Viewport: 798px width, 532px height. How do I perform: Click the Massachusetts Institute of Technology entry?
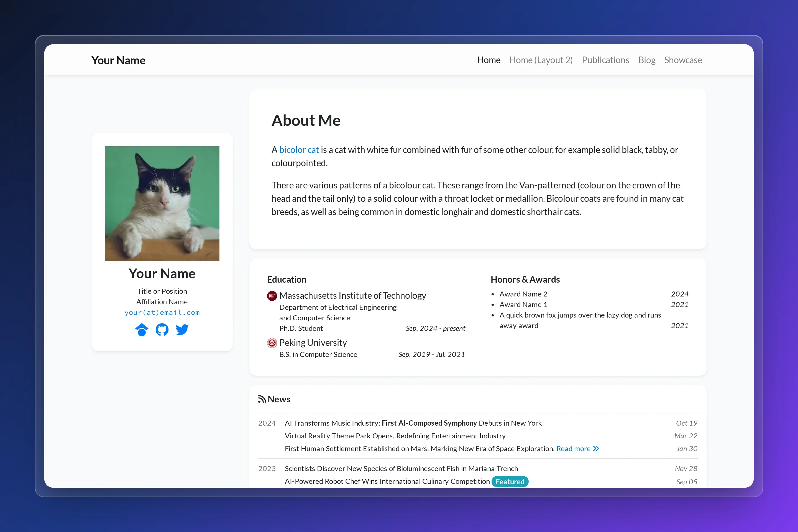(352, 296)
